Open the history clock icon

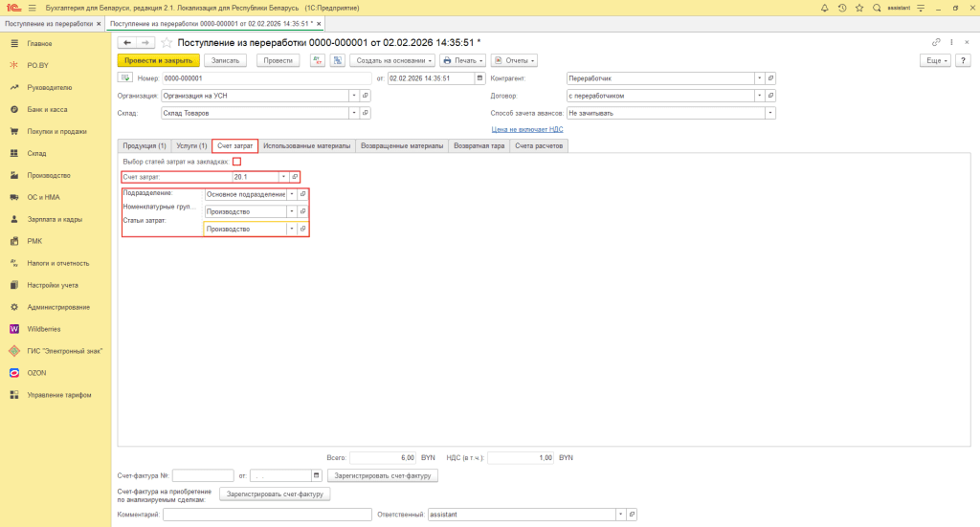(841, 8)
